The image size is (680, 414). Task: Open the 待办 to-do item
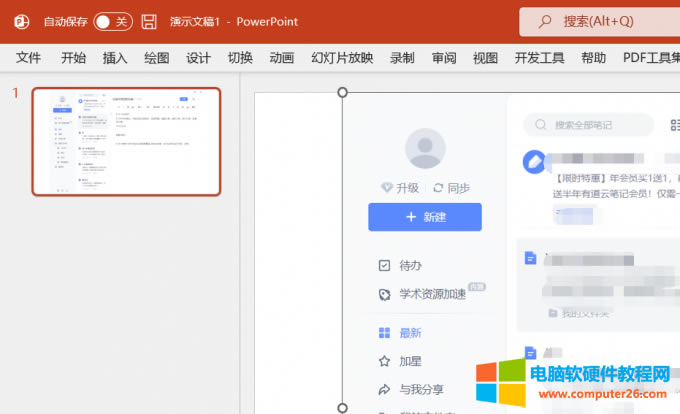[400, 265]
